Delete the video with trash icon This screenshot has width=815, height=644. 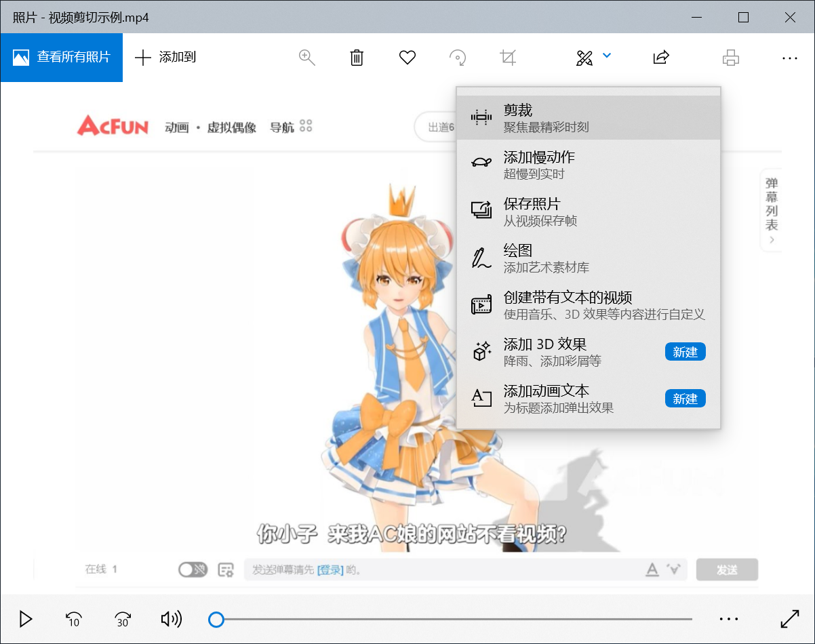(357, 58)
